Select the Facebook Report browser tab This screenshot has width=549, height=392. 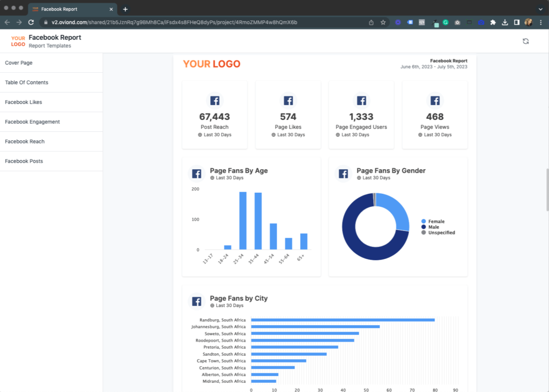point(72,9)
